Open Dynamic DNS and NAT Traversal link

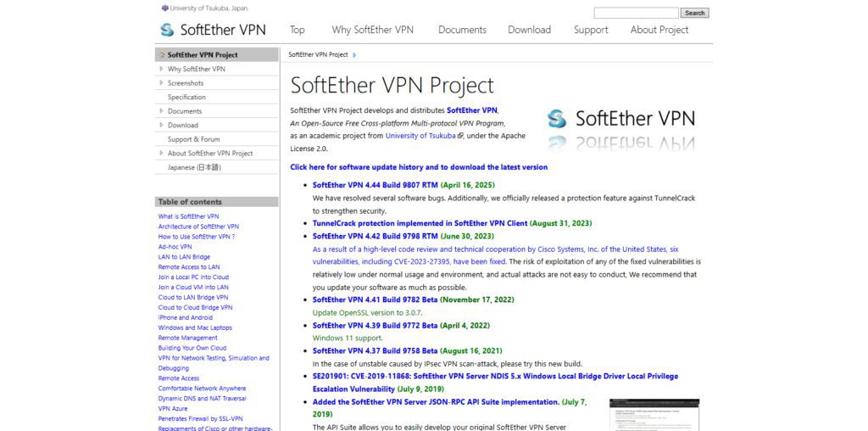point(202,398)
